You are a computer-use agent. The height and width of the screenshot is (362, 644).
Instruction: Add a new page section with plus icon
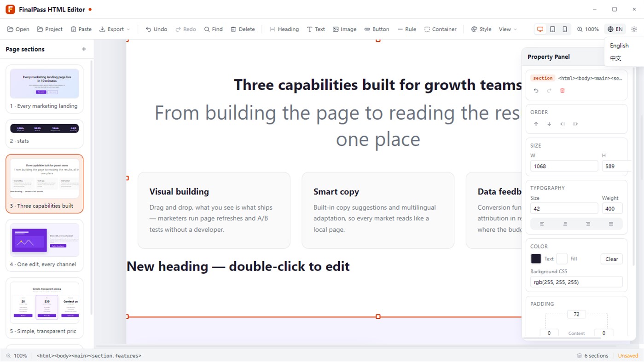[x=84, y=49]
